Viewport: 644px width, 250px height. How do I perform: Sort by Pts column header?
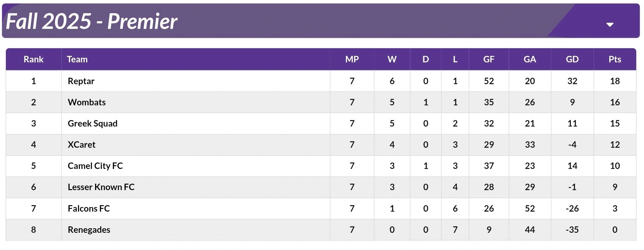(x=615, y=59)
